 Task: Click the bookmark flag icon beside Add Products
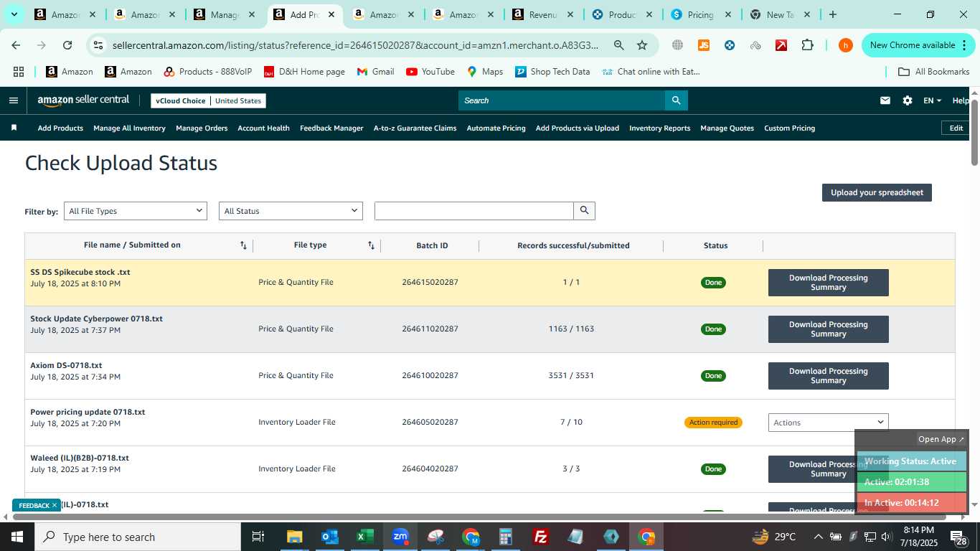click(x=14, y=128)
